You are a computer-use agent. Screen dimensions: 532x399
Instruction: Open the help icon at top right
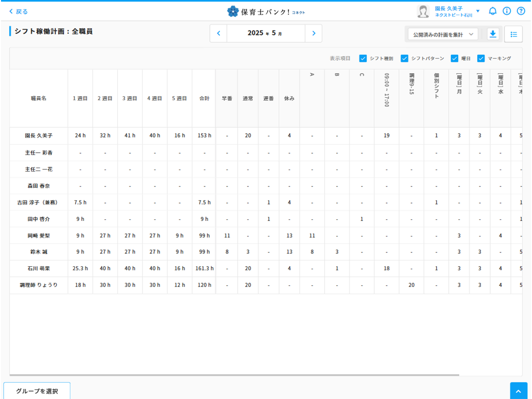point(521,10)
